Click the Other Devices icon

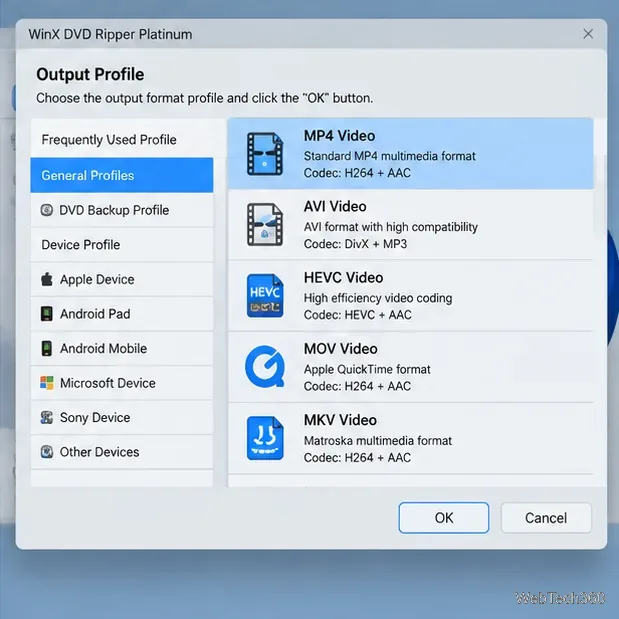pyautogui.click(x=47, y=452)
